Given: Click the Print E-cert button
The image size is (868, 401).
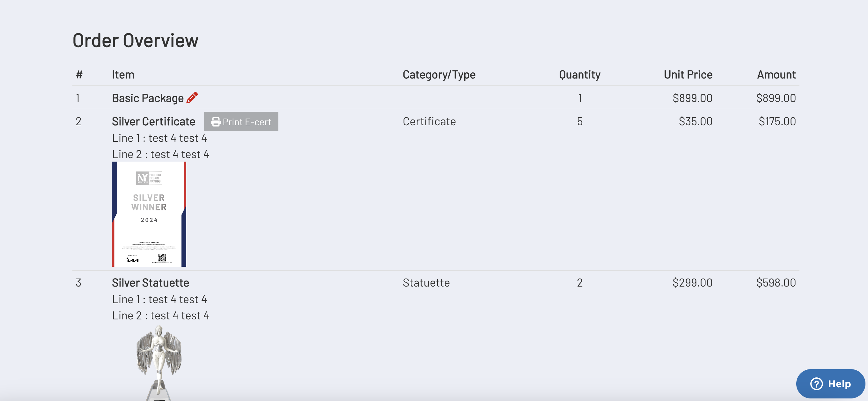Looking at the screenshot, I should click(241, 121).
